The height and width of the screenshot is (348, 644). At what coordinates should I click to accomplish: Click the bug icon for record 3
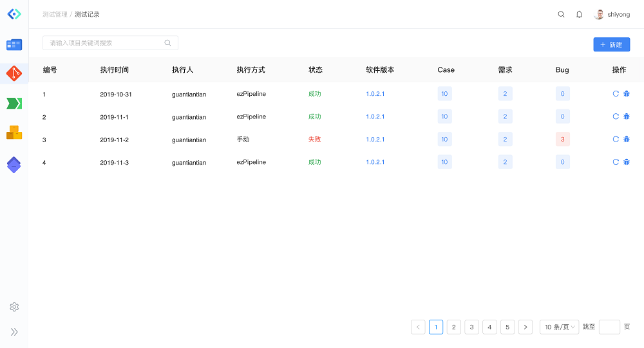coord(627,140)
